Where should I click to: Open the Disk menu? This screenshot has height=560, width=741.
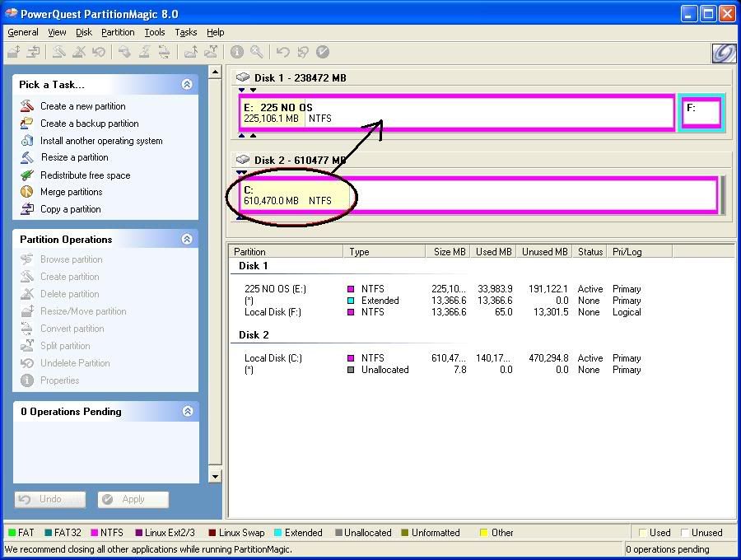click(84, 32)
